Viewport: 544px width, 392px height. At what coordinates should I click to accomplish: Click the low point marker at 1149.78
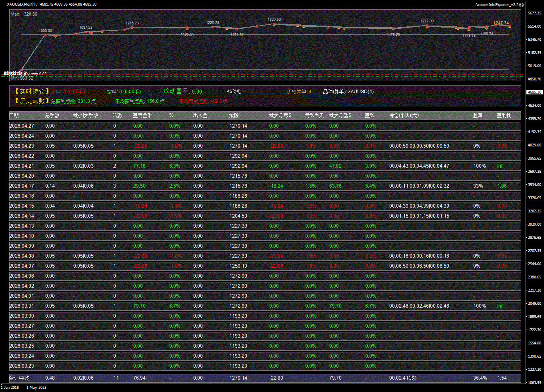469,29
